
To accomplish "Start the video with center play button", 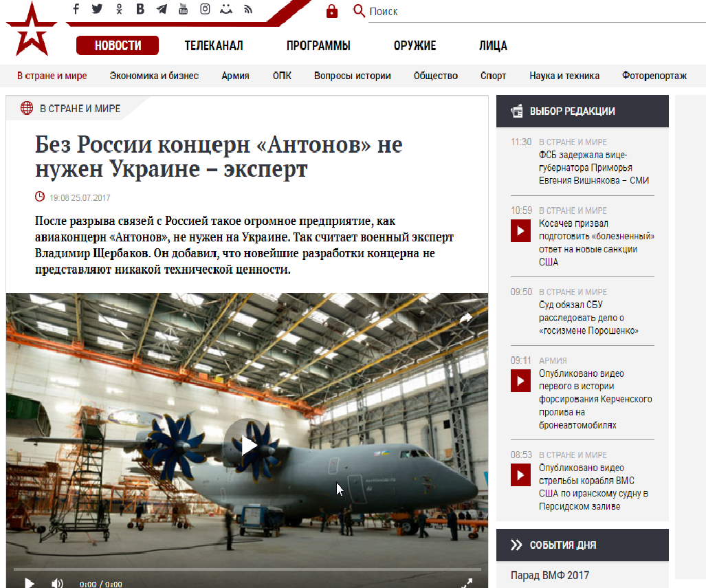I will (247, 446).
